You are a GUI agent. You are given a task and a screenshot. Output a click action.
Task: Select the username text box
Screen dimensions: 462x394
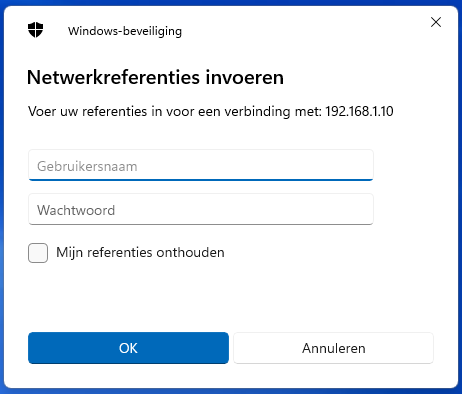pyautogui.click(x=201, y=165)
